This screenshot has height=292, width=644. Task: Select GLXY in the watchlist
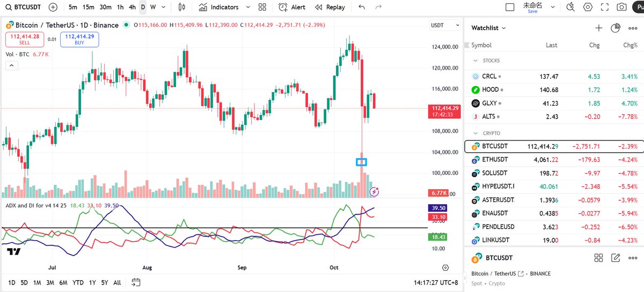[553, 103]
